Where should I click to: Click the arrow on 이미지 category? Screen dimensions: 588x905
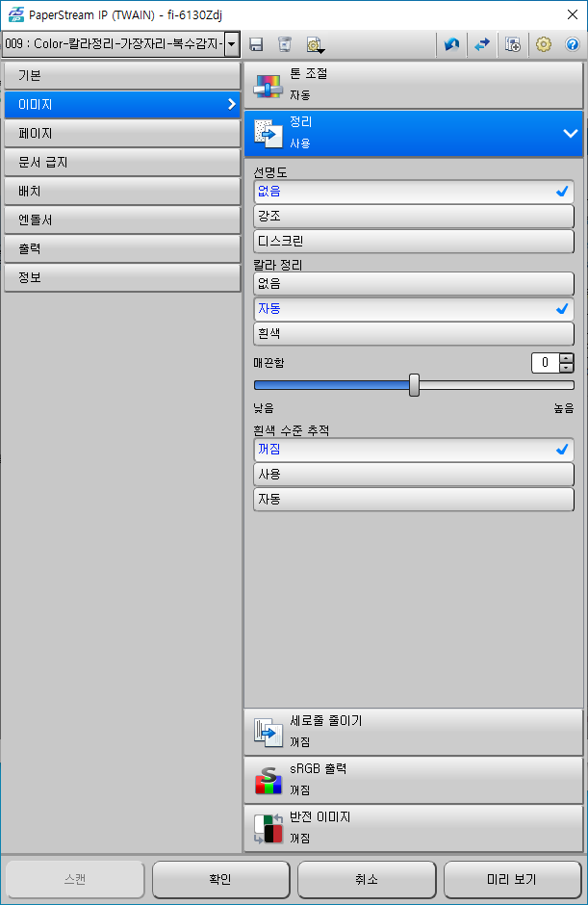[x=231, y=105]
